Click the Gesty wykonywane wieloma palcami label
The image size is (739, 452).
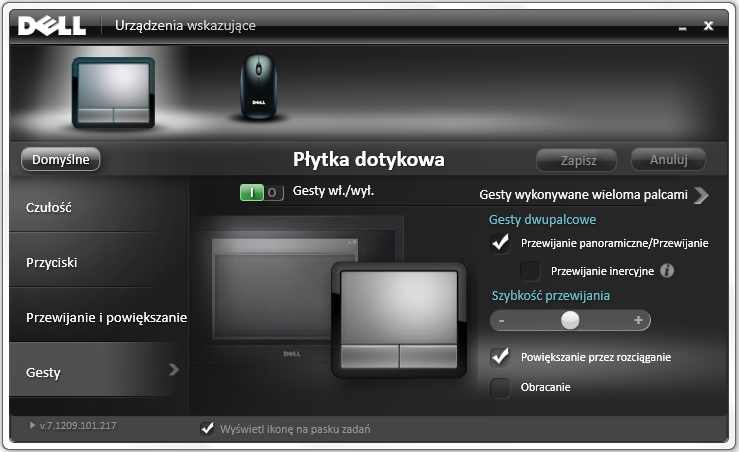[x=583, y=195]
